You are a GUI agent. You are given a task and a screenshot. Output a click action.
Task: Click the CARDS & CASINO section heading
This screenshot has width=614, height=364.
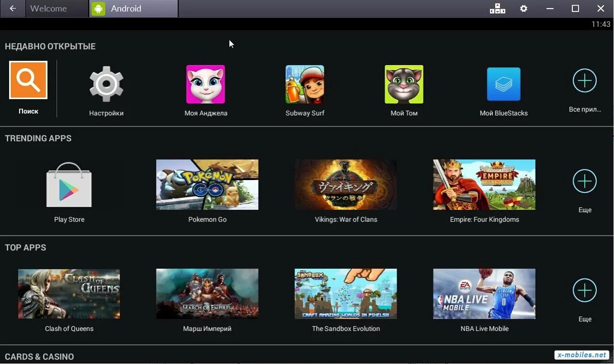(x=39, y=357)
